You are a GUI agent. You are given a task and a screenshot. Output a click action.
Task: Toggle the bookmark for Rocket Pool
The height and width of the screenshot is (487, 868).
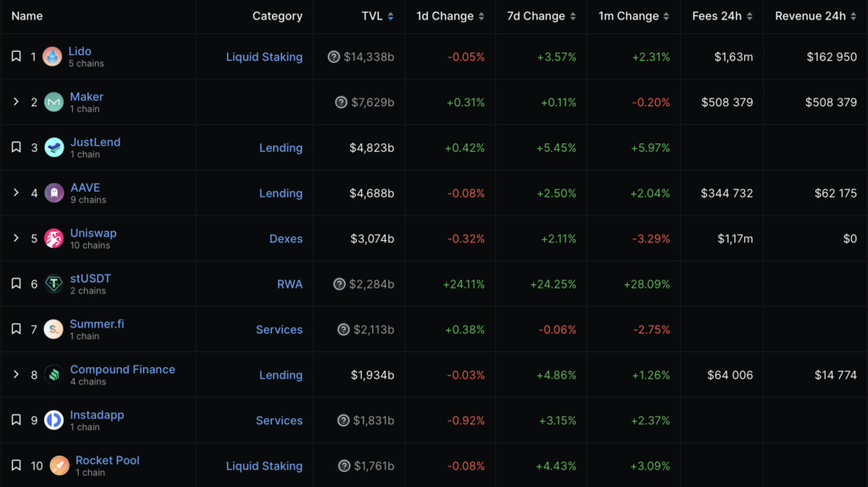16,466
